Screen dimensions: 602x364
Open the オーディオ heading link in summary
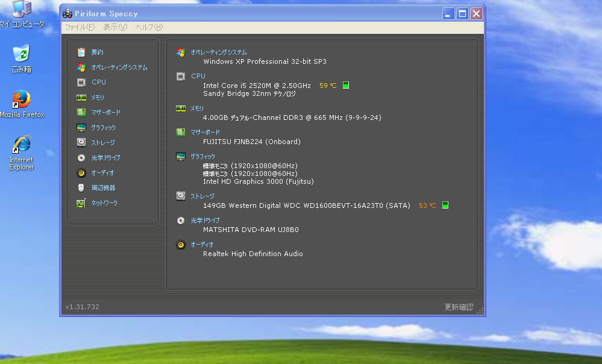(202, 245)
